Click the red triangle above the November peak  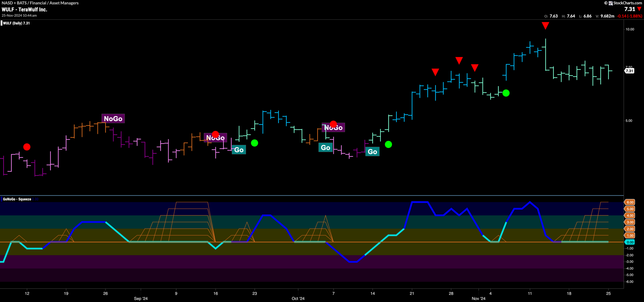point(545,26)
